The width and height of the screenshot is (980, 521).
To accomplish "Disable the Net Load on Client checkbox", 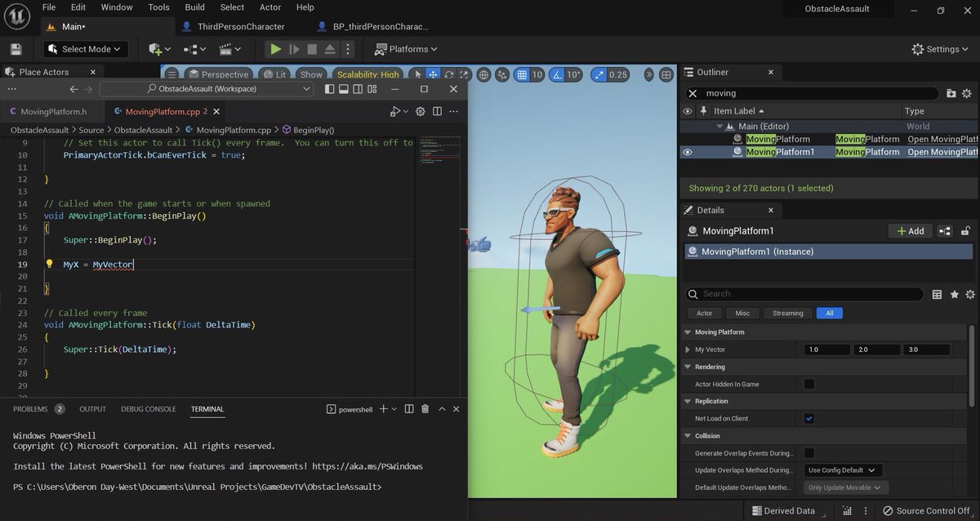I will click(808, 418).
